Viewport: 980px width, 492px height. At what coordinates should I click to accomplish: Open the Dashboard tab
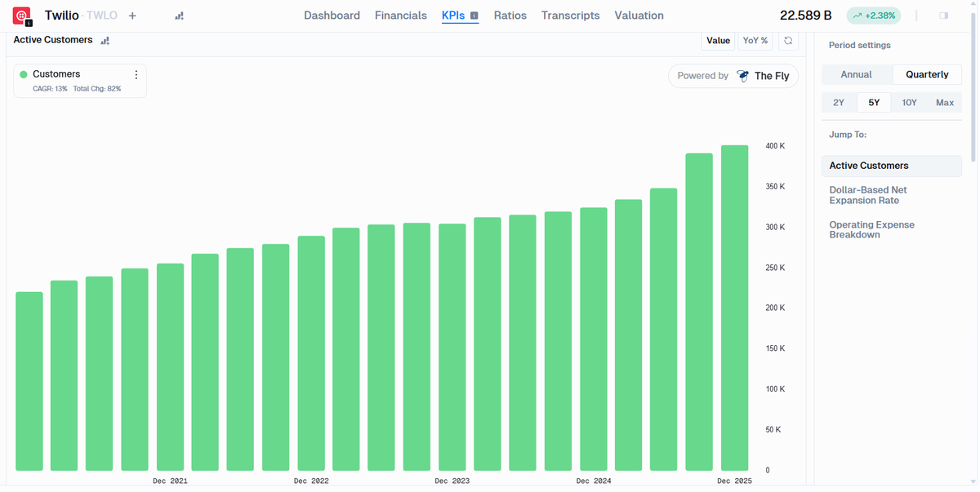[332, 16]
